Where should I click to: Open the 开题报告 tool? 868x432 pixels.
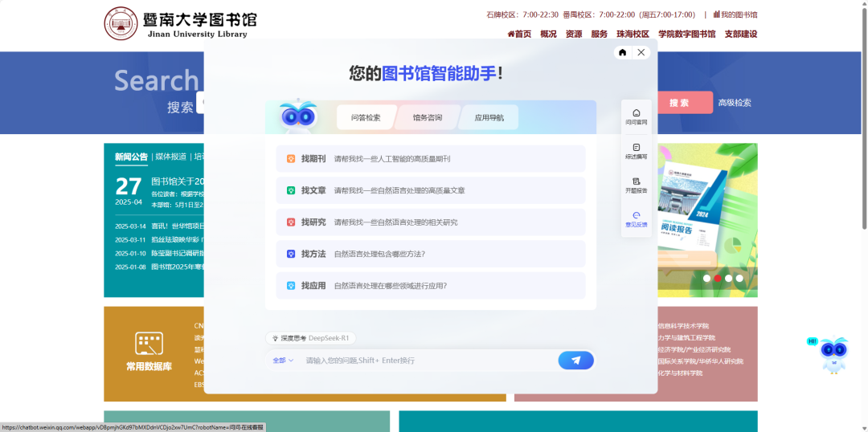click(x=636, y=185)
